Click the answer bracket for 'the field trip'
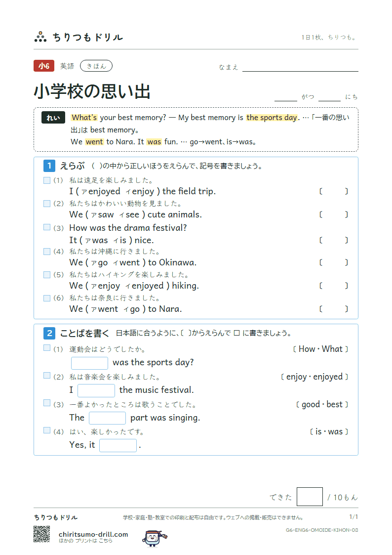This screenshot has width=392, height=555. (334, 191)
